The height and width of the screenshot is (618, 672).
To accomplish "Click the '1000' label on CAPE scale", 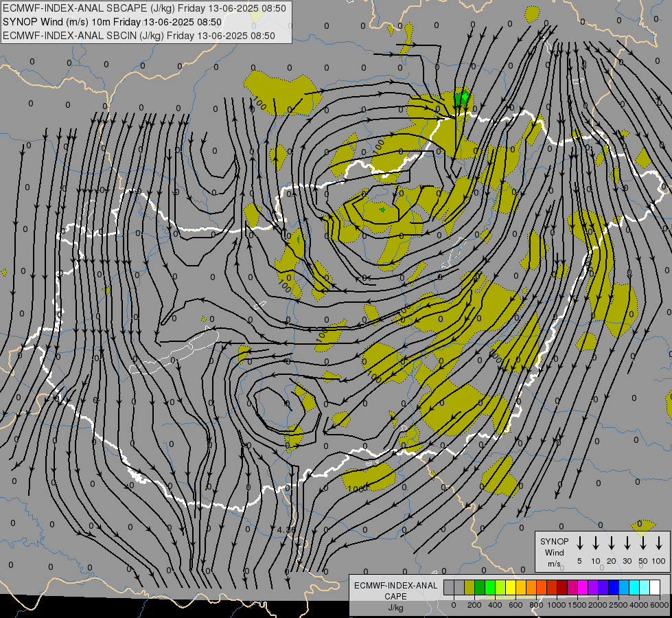I will click(557, 605).
